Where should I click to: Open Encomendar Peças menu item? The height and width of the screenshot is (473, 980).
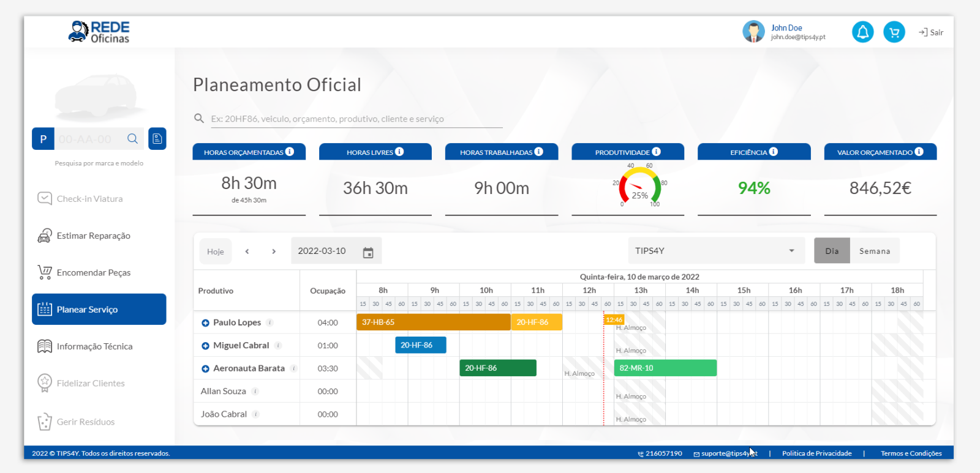pos(93,273)
